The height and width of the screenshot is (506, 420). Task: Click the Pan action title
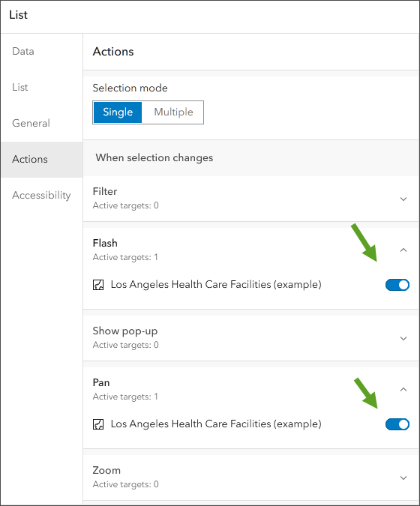[101, 382]
